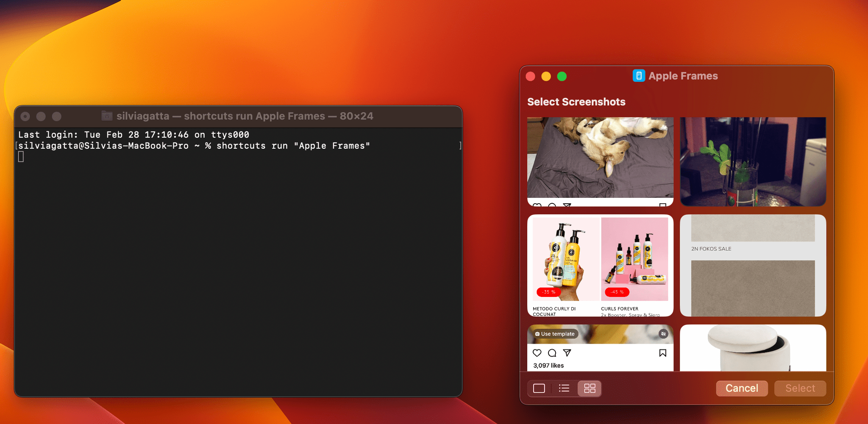Image resolution: width=868 pixels, height=424 pixels.
Task: Click the bookmark icon on the likes screenshot
Action: [662, 353]
